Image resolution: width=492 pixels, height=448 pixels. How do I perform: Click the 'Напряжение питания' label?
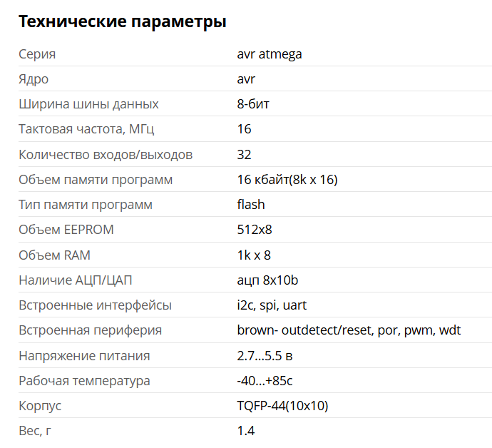point(84,356)
